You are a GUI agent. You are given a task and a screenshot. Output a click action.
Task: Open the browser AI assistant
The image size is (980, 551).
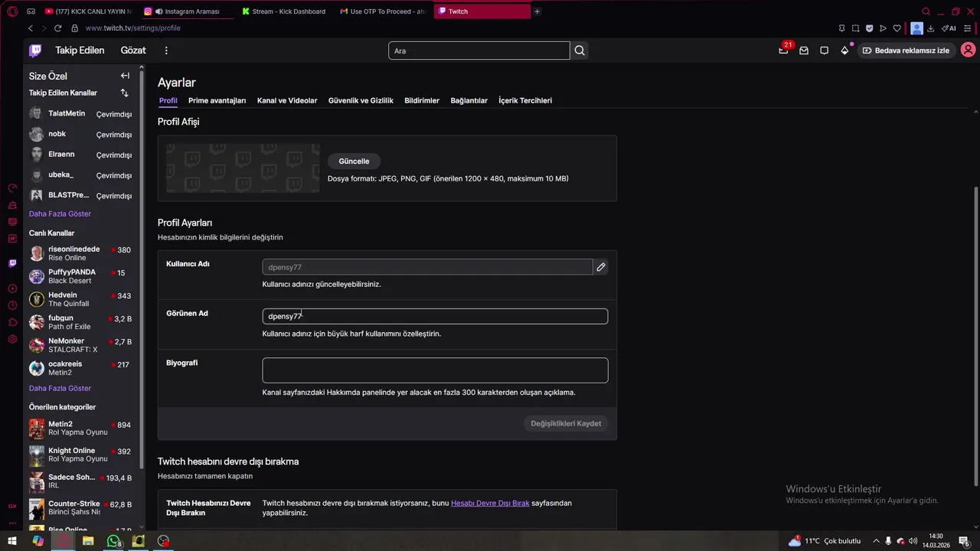point(948,28)
